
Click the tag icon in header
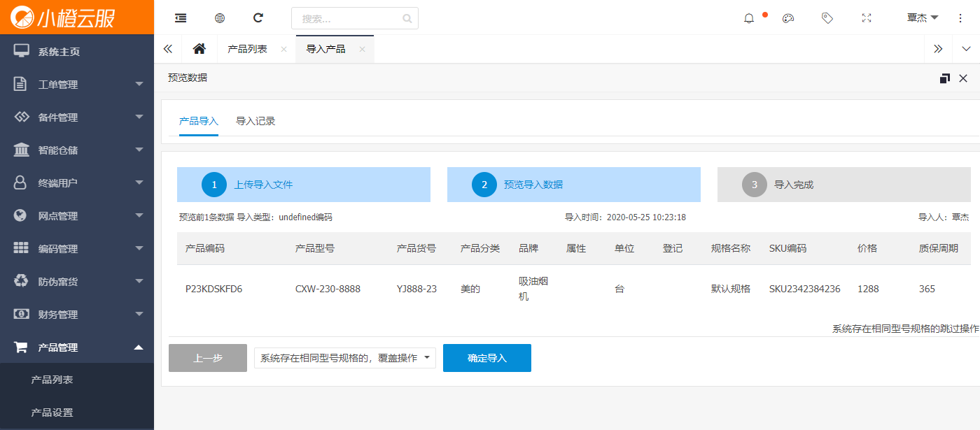pos(827,18)
